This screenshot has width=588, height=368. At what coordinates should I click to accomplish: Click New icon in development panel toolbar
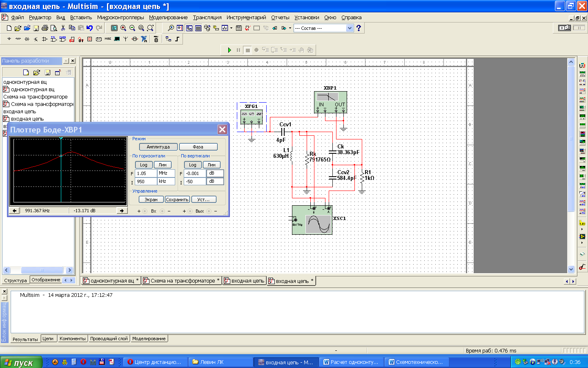point(26,72)
